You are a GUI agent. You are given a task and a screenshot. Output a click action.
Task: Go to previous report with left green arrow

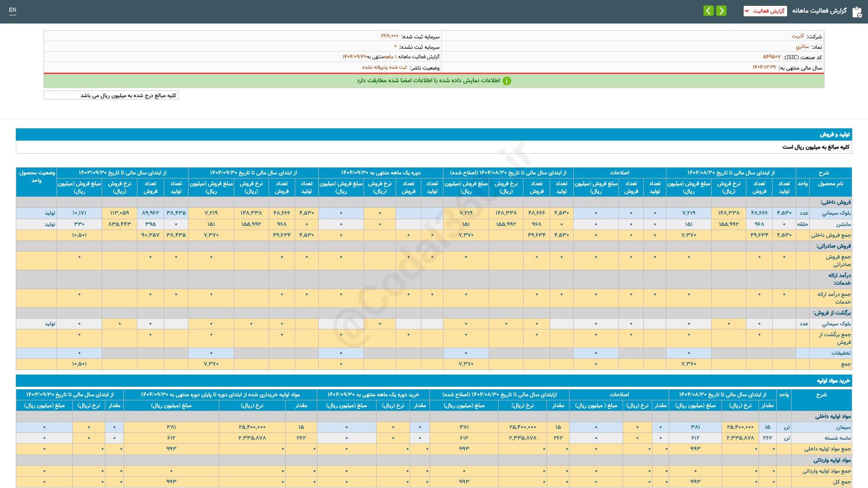708,11
